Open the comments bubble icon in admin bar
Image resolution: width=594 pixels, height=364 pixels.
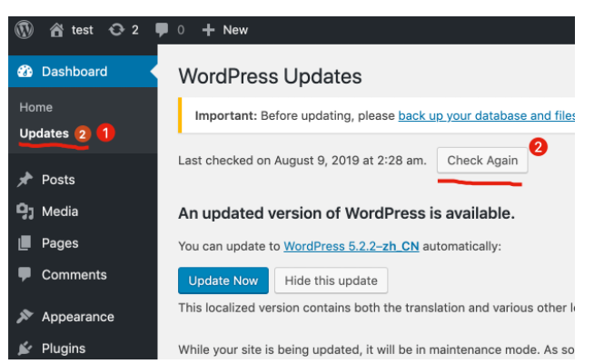pyautogui.click(x=162, y=30)
